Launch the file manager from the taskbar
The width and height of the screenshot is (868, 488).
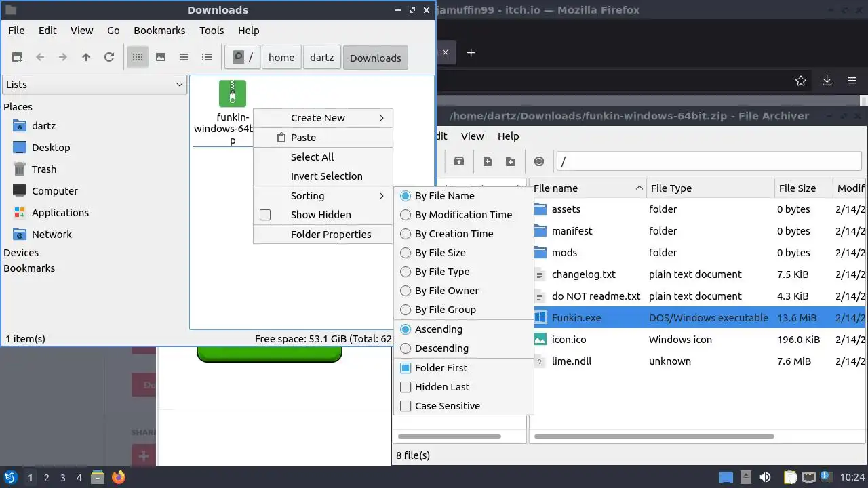[x=98, y=477]
